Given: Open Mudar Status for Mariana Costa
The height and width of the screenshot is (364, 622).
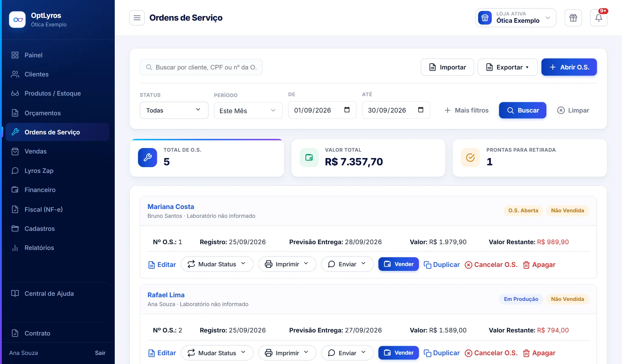Looking at the screenshot, I should pyautogui.click(x=217, y=264).
